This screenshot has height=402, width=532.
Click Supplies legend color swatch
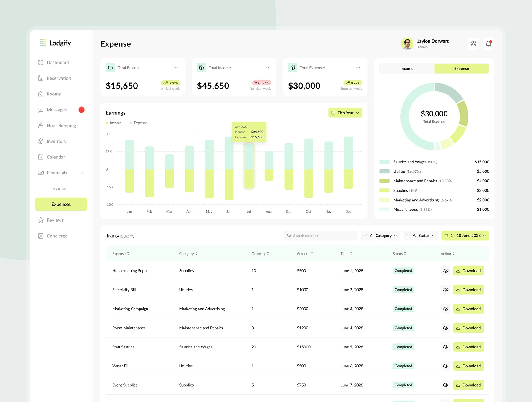[x=385, y=190]
